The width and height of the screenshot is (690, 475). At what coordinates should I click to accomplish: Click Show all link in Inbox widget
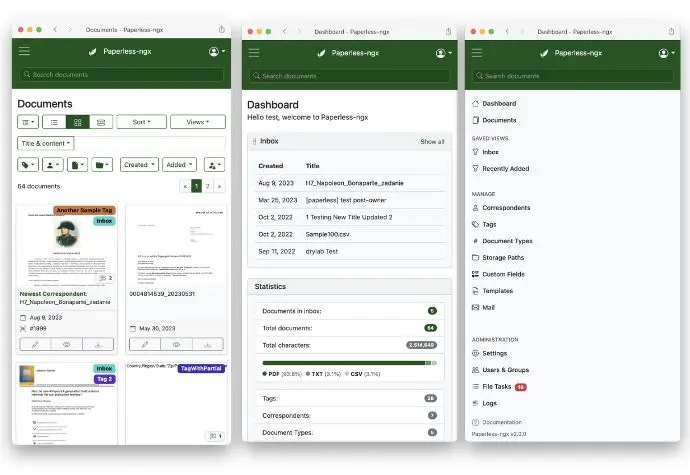coord(432,142)
